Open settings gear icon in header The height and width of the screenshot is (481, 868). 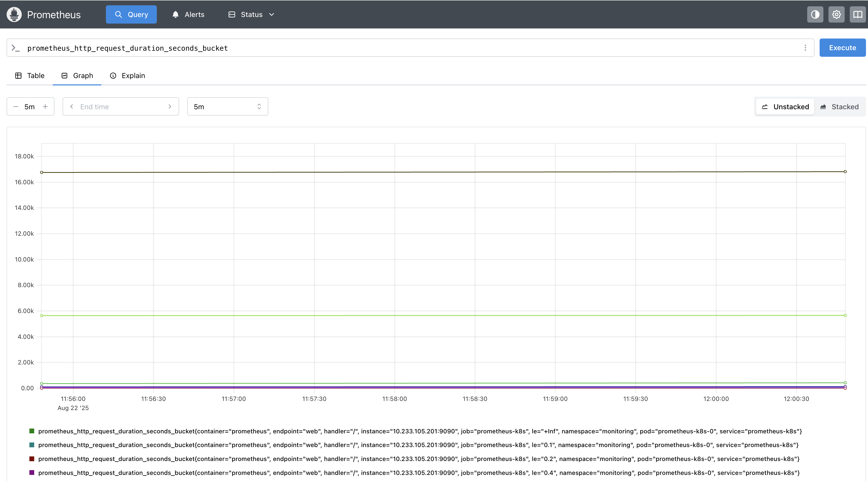point(836,14)
